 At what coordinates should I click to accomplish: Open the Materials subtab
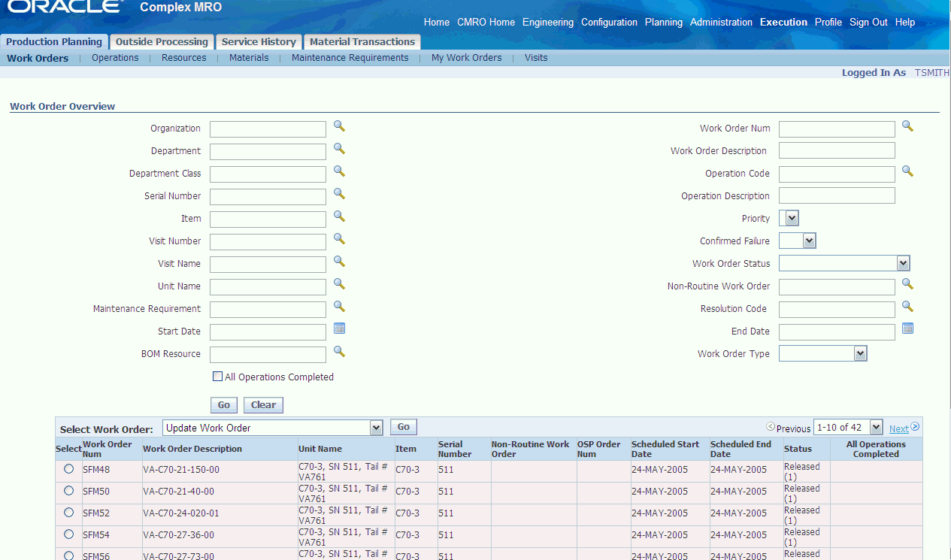pyautogui.click(x=249, y=58)
